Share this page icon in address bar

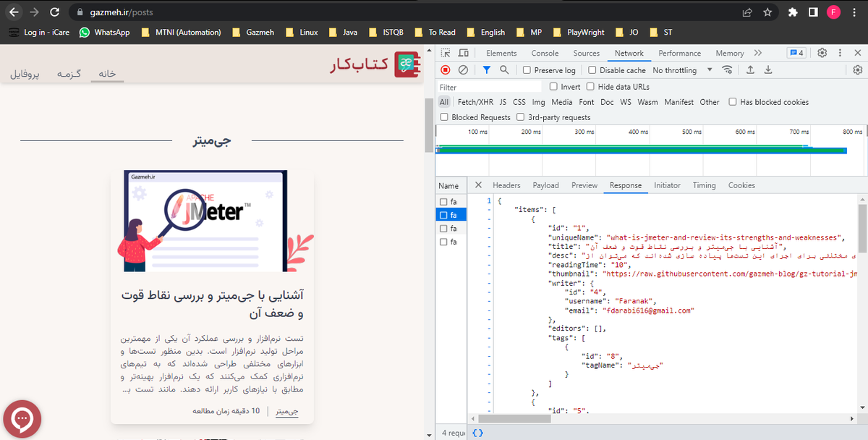point(747,12)
